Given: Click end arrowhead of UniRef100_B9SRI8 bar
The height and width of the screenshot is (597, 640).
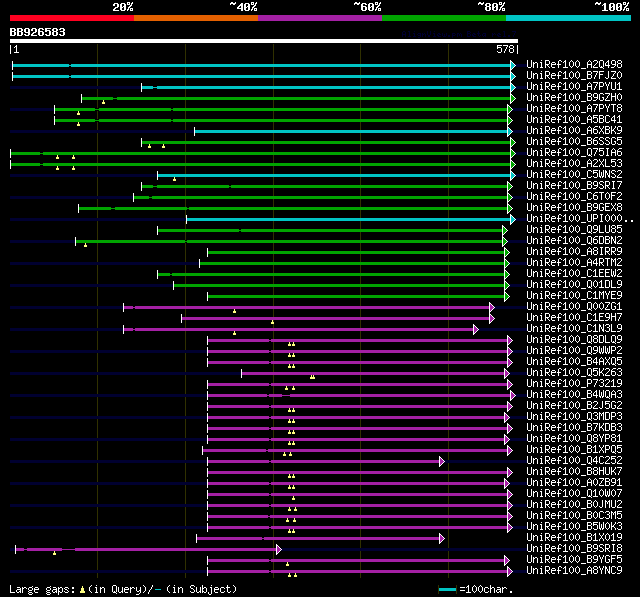Looking at the screenshot, I should pos(279,549).
